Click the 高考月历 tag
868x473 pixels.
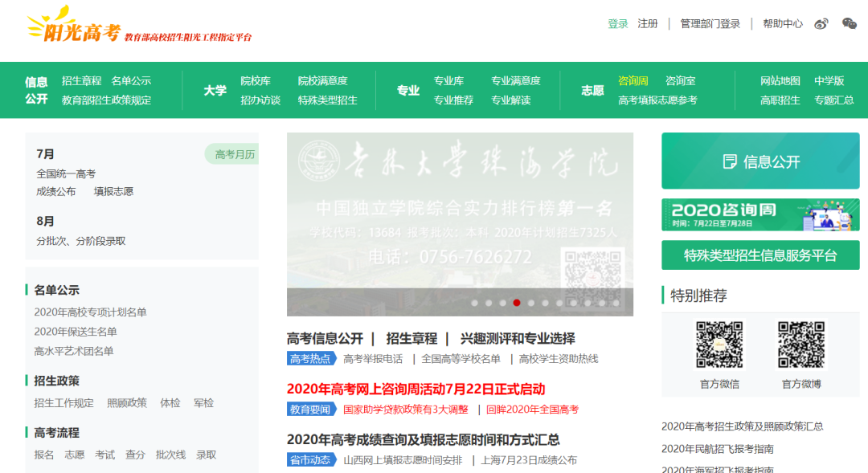click(x=232, y=154)
